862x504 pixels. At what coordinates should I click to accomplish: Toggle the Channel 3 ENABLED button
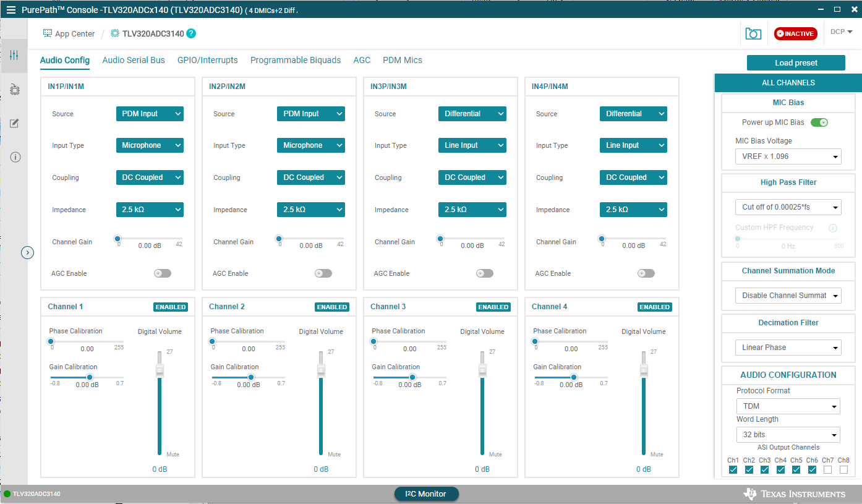click(493, 307)
